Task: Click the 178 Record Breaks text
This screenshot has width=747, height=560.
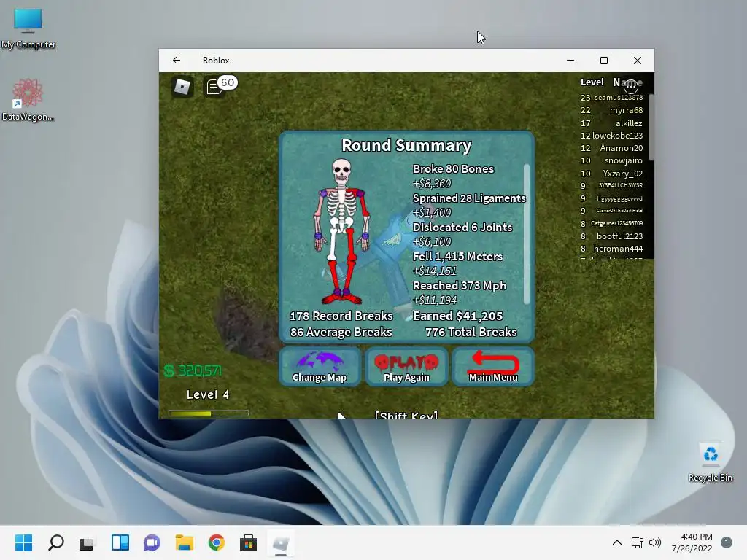Action: click(x=341, y=316)
